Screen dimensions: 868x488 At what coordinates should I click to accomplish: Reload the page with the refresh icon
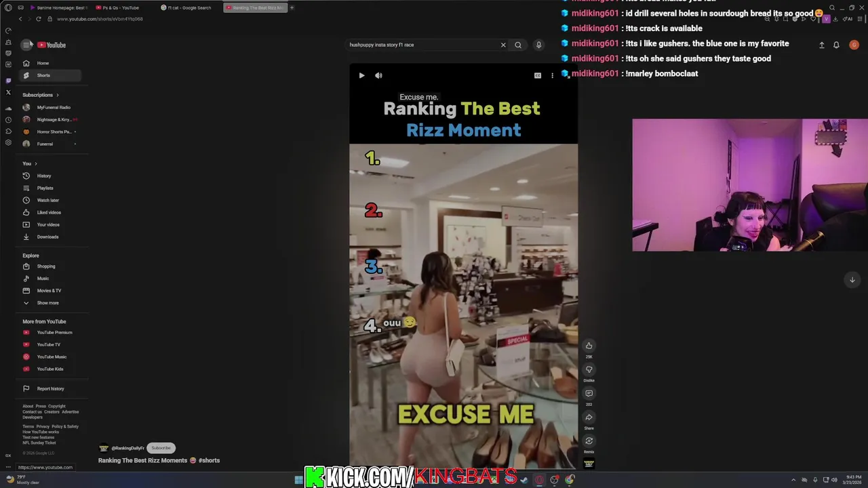pyautogui.click(x=39, y=19)
